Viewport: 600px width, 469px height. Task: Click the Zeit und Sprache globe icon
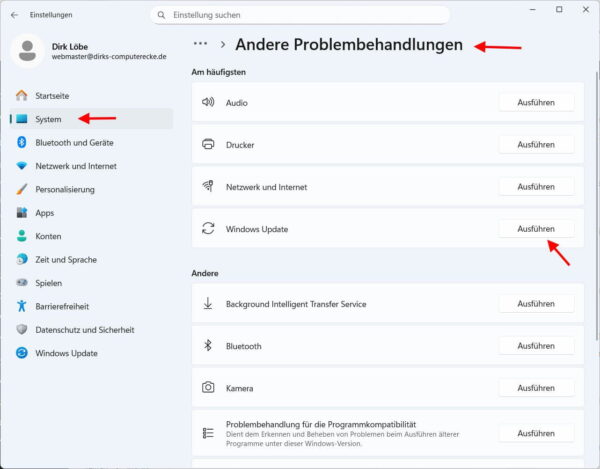point(22,259)
